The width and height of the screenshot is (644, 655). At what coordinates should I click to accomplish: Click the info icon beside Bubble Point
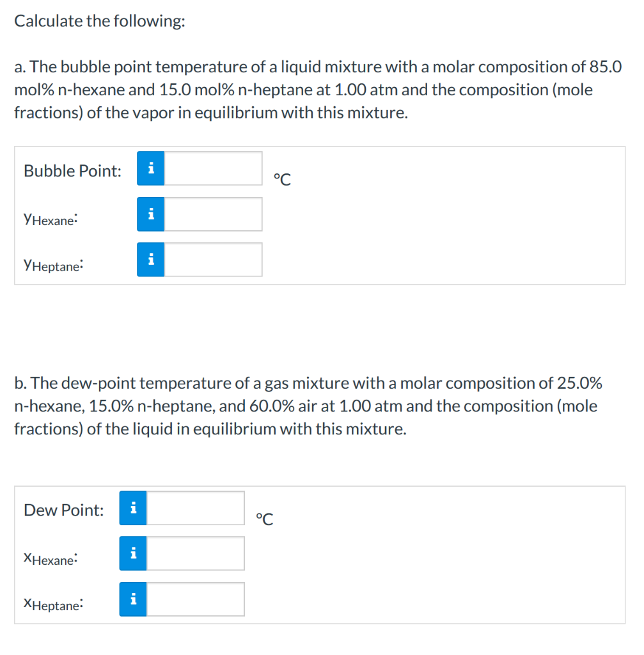(x=151, y=168)
